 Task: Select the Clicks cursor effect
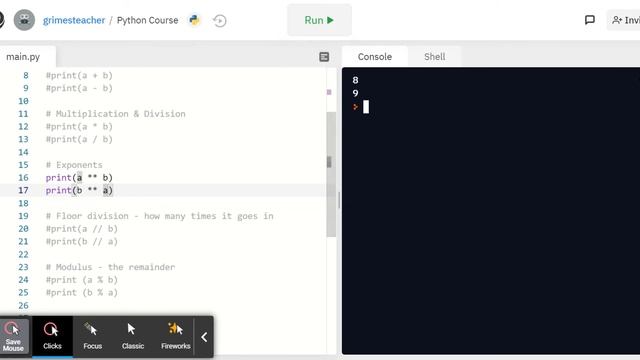52,336
